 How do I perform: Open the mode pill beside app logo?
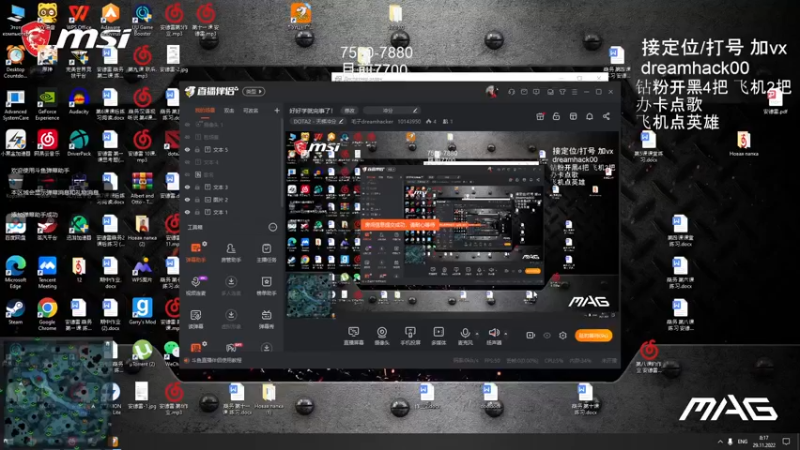pos(254,92)
